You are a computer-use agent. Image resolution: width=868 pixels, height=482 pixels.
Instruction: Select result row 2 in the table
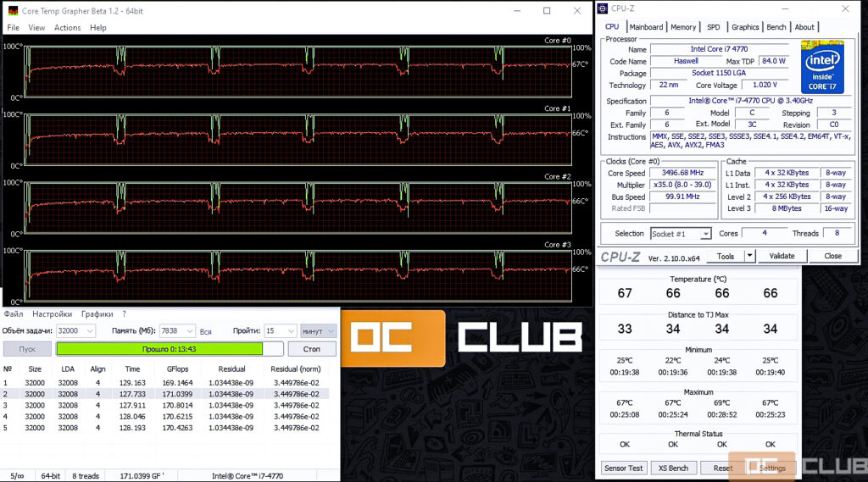click(x=161, y=394)
